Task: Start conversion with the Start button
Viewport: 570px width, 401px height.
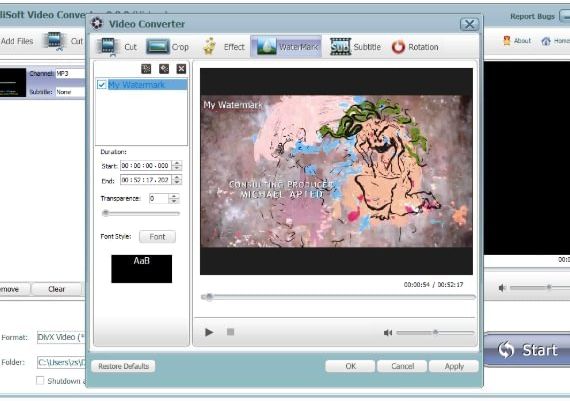Action: [x=527, y=350]
